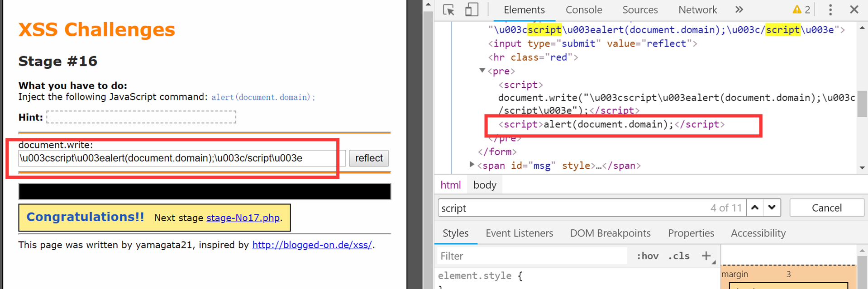Viewport: 868px width, 289px height.
Task: Click the alert(document.domain); command text
Action: [x=263, y=97]
